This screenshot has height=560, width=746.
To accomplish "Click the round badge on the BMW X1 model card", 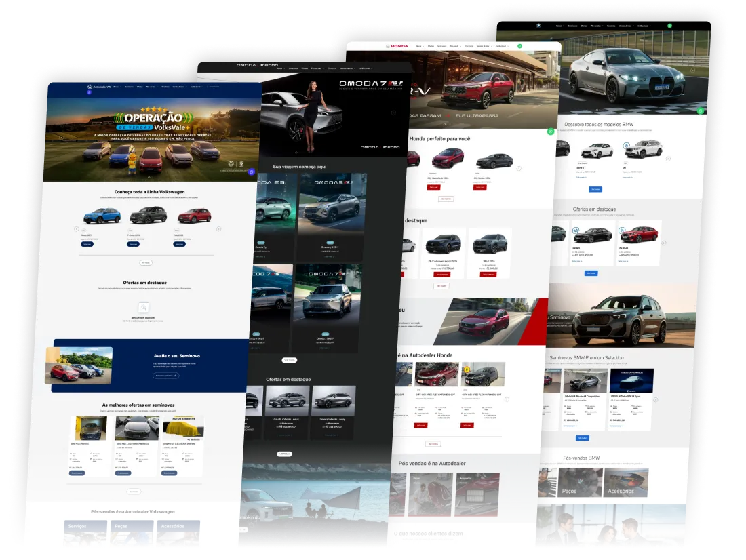I will (627, 146).
